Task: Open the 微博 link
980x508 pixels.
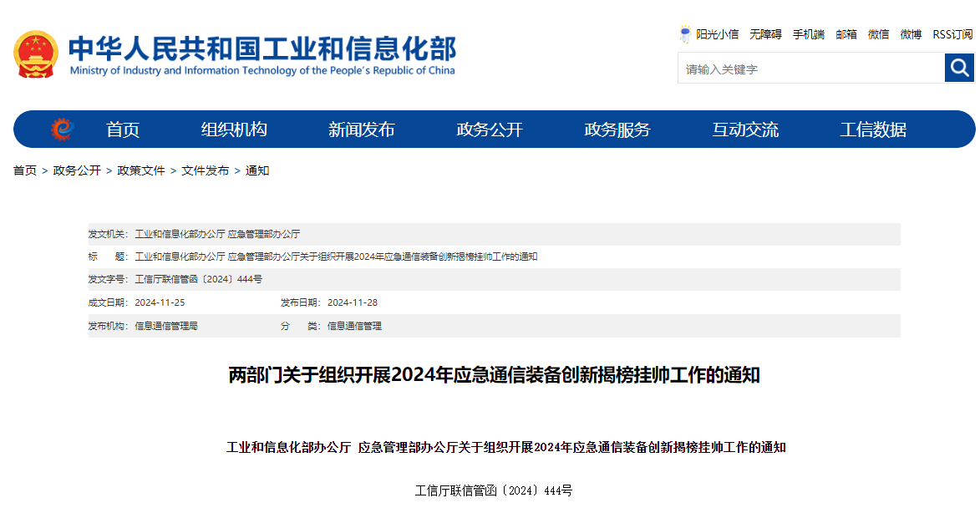Action: 911,34
